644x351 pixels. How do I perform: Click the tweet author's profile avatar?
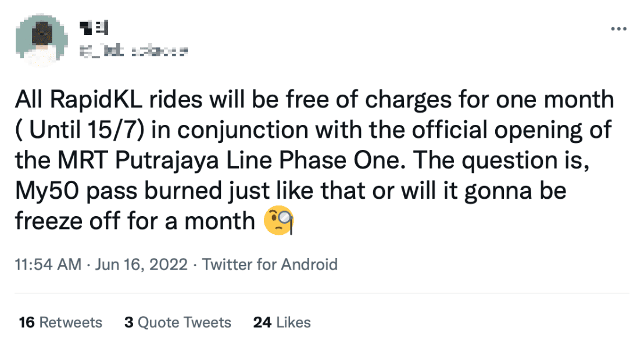[x=39, y=40]
